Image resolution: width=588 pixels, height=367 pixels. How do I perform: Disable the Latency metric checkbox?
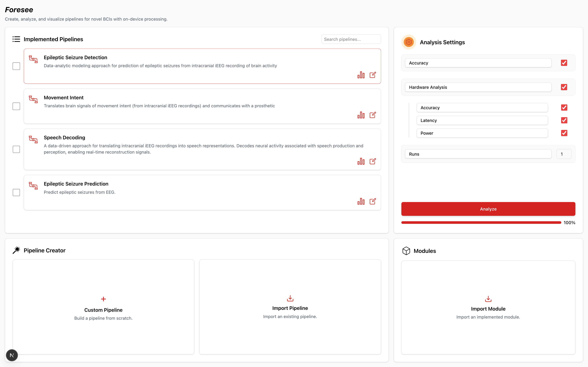(564, 120)
